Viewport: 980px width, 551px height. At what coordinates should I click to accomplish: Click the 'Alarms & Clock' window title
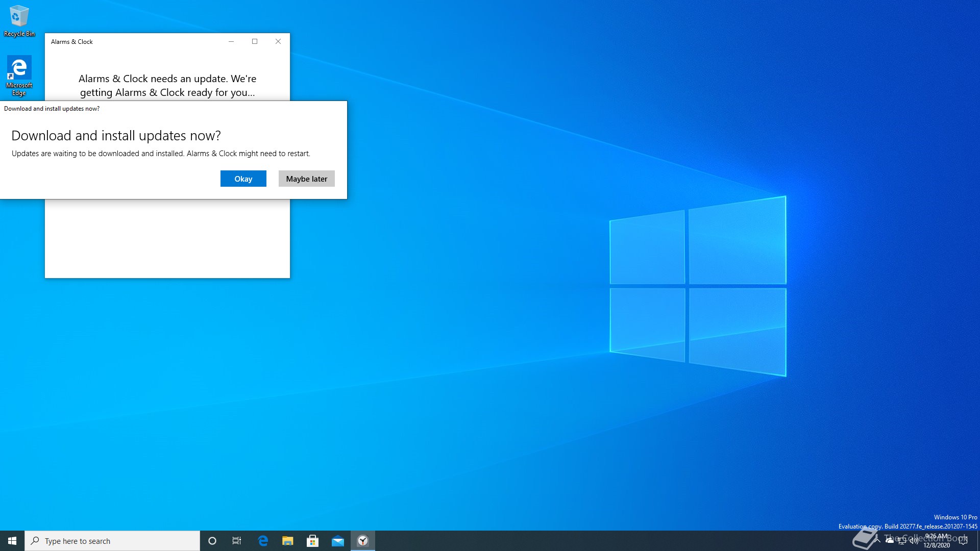72,42
